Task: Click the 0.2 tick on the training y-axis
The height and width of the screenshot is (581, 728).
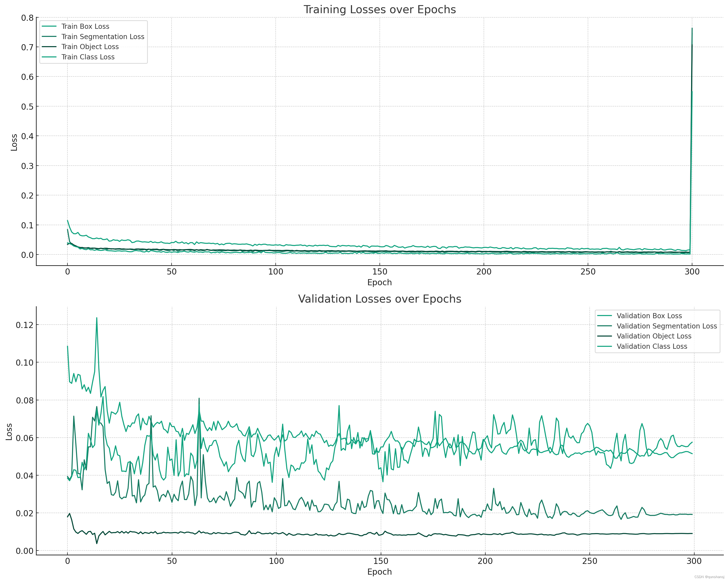Action: 27,195
